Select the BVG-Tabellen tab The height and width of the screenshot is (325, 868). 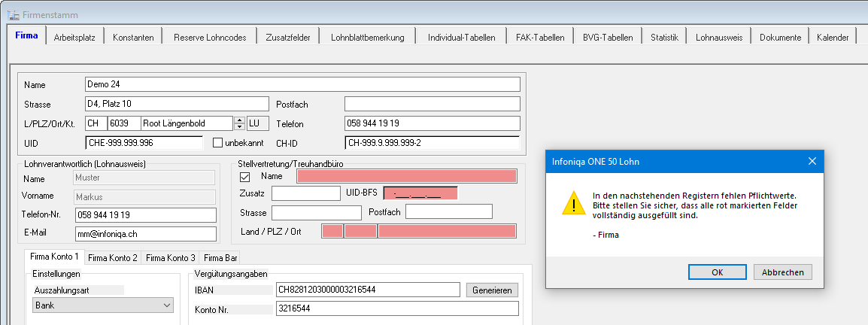click(608, 38)
